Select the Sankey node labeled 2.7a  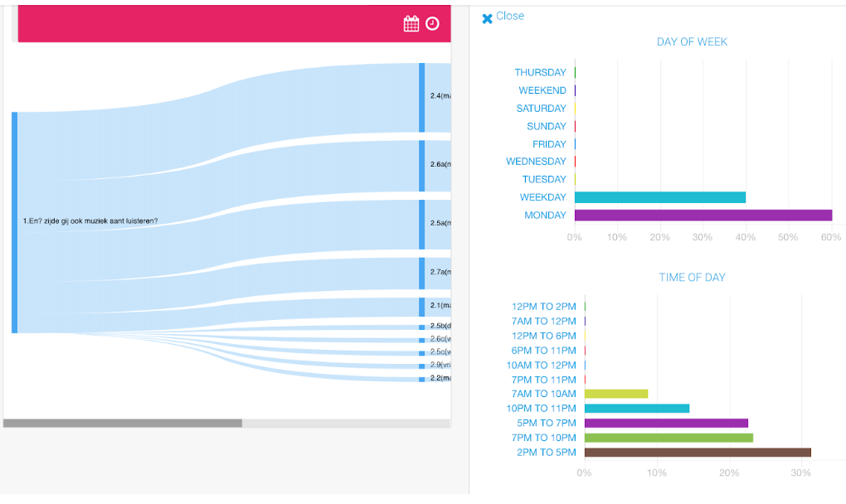(421, 273)
